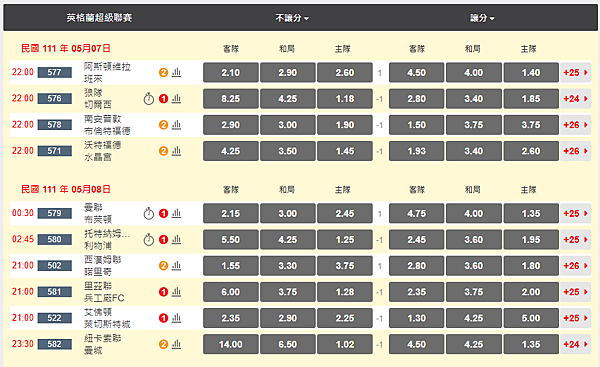Click orange number 2 badge for match 578

pos(163,125)
